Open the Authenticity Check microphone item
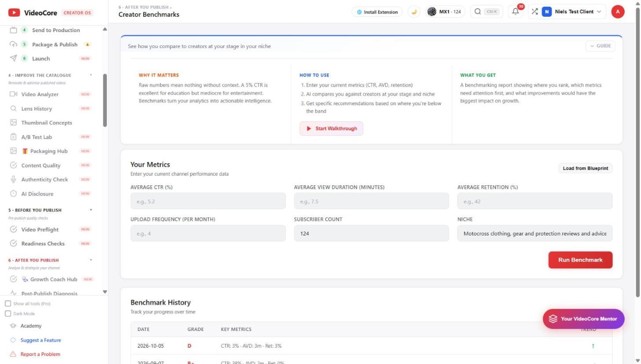Viewport: 641px width, 364px height. pyautogui.click(x=50, y=180)
